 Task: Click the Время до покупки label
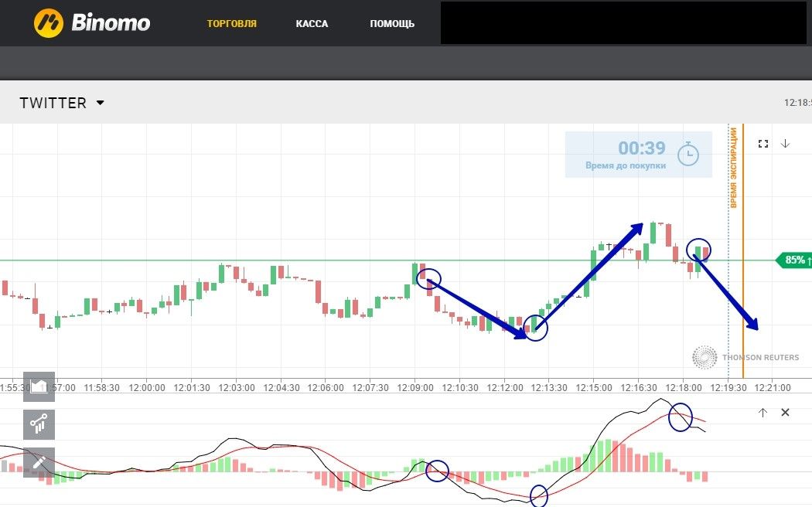click(626, 165)
